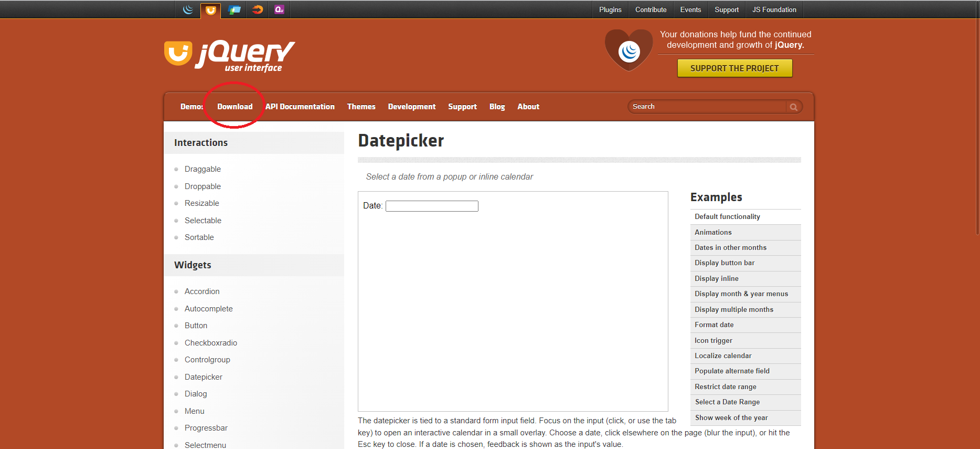
Task: Open Checkboxradio widget demo
Action: tap(211, 343)
